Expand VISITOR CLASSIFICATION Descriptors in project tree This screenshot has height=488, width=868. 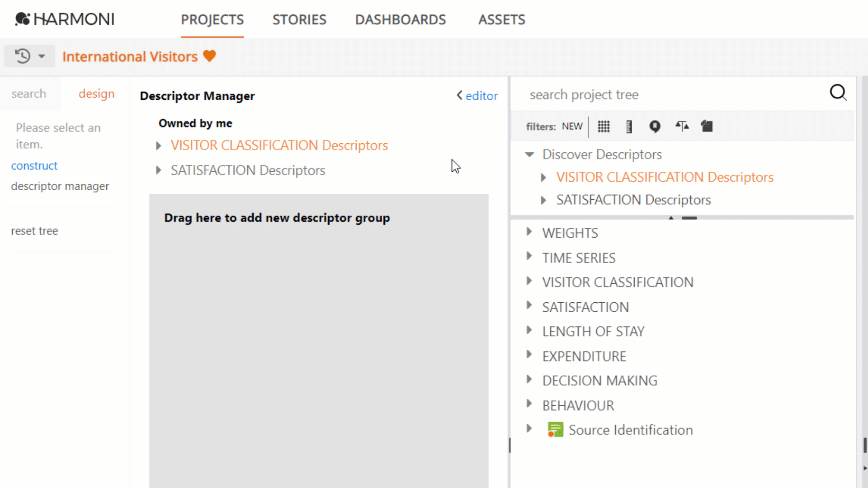tap(543, 178)
